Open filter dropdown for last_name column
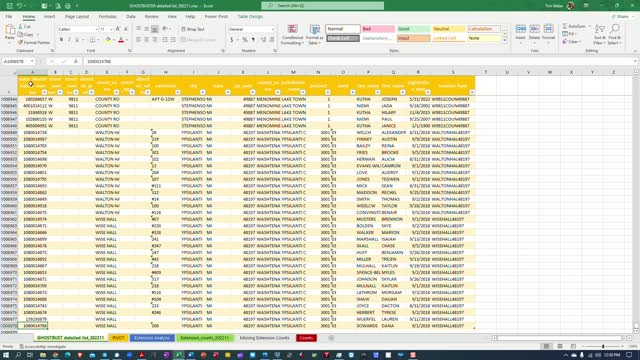The width and height of the screenshot is (640, 360). point(378,92)
